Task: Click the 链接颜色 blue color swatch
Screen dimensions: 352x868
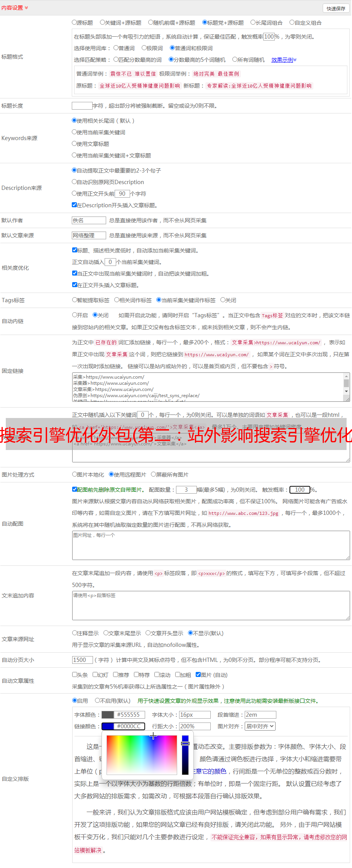Action: tap(108, 726)
